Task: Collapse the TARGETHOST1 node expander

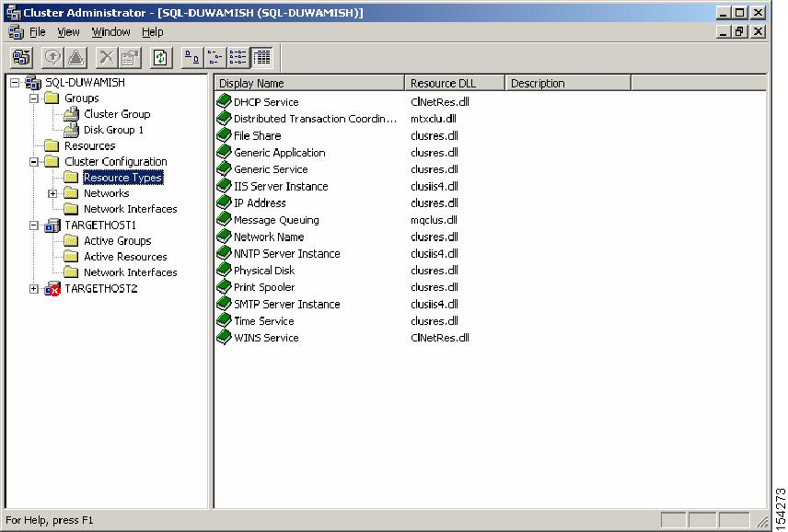Action: (34, 226)
